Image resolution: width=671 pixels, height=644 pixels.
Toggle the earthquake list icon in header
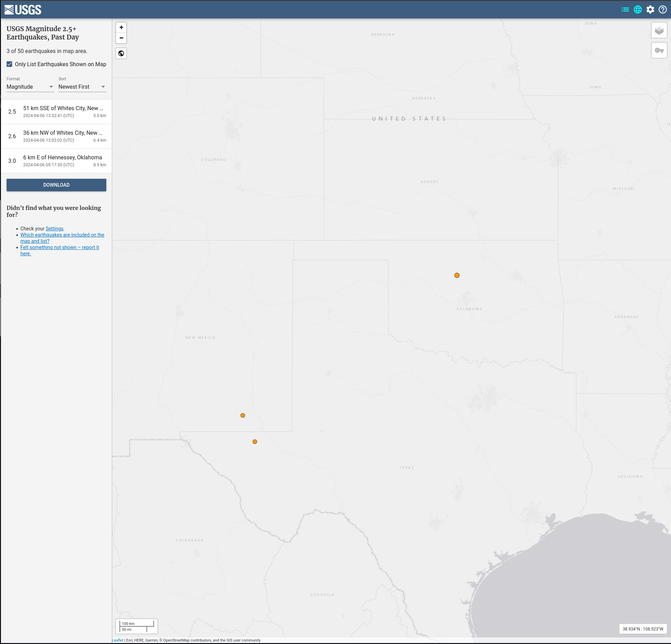tap(625, 10)
